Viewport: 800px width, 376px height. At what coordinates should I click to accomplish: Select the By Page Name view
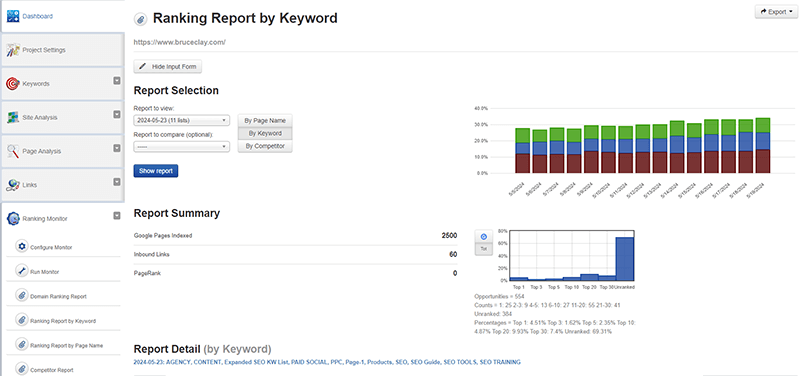coord(265,120)
